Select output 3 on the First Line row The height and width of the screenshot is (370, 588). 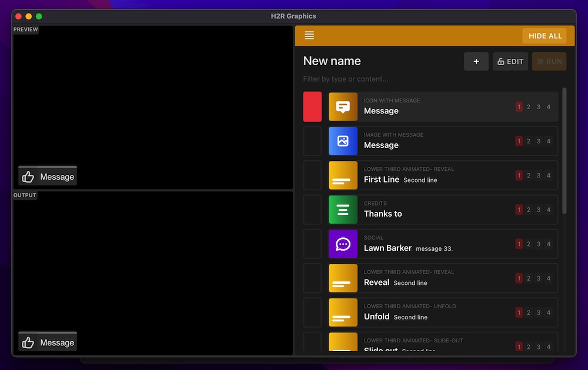tap(539, 175)
